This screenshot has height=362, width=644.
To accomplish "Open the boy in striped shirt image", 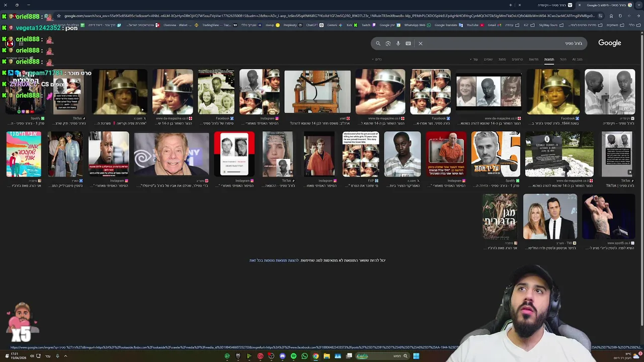I will coord(402,154).
